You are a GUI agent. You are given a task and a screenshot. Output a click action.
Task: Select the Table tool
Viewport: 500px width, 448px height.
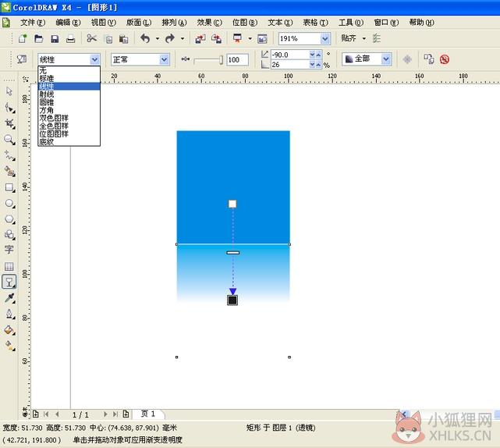tap(9, 266)
